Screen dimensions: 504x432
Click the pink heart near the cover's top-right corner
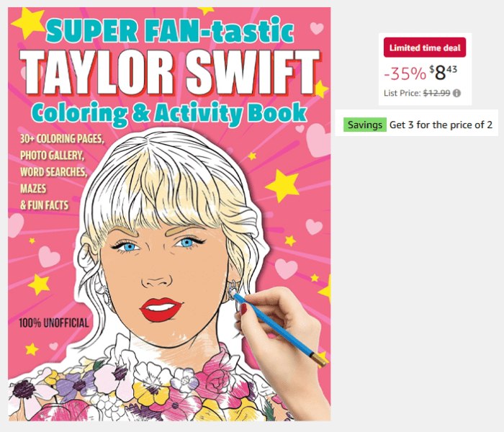(x=317, y=28)
